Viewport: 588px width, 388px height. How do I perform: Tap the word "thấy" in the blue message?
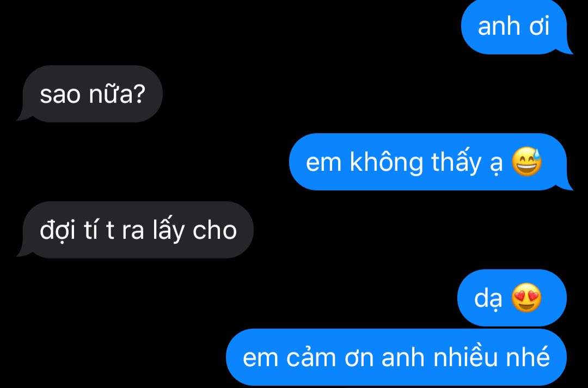click(456, 163)
